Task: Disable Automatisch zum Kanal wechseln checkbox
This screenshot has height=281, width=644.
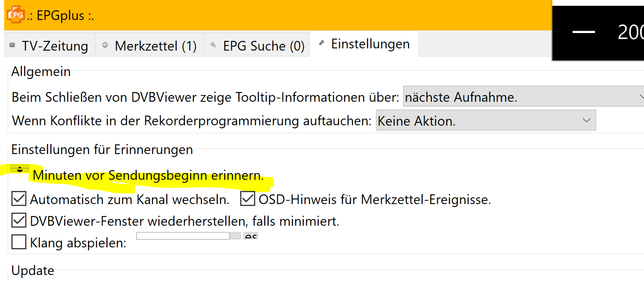Action: pyautogui.click(x=19, y=199)
